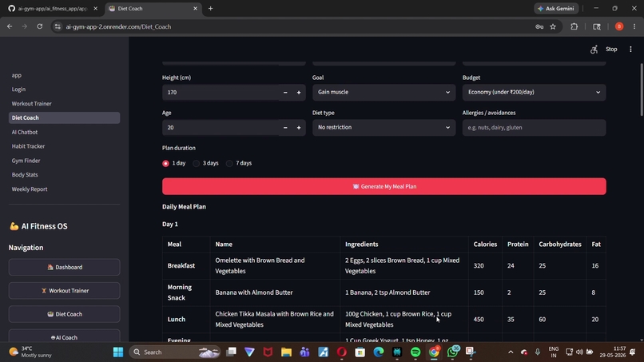Screen dimensions: 644x362
Task: Open Spotify from taskbar
Action: tap(415, 352)
